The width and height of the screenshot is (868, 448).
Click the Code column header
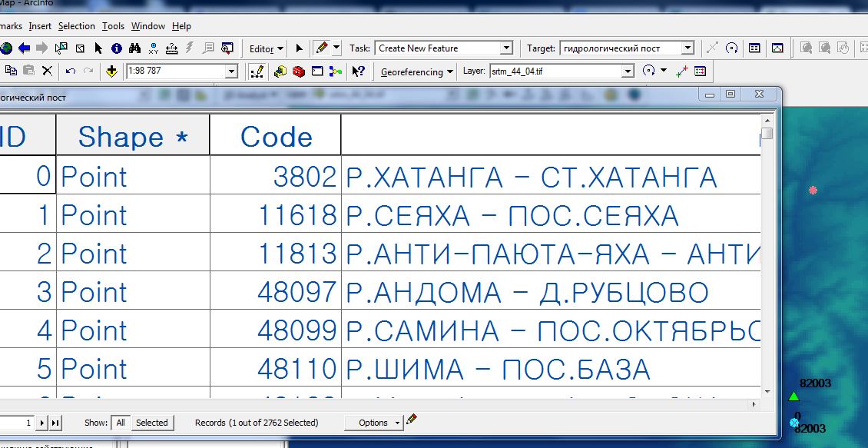[x=276, y=135]
